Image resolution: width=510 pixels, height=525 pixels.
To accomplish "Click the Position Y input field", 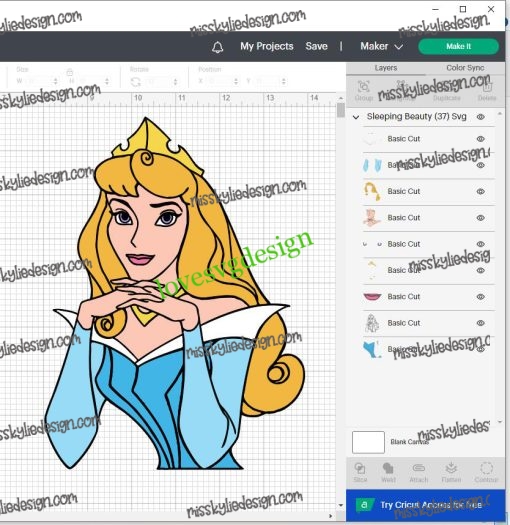I will [x=267, y=81].
